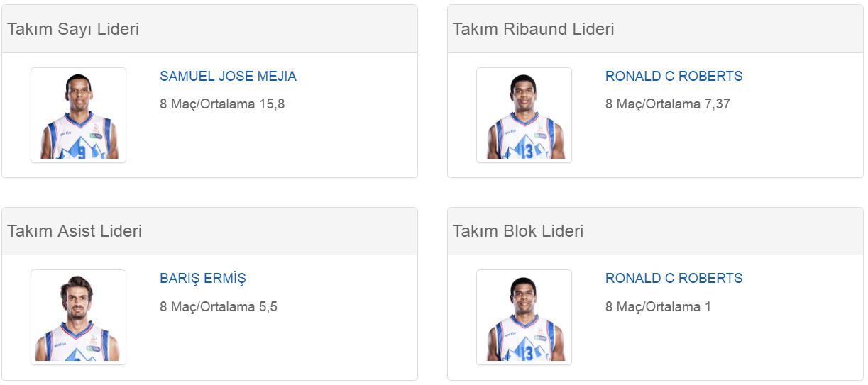Open BARIŞ ERMİŞ player link

point(203,279)
